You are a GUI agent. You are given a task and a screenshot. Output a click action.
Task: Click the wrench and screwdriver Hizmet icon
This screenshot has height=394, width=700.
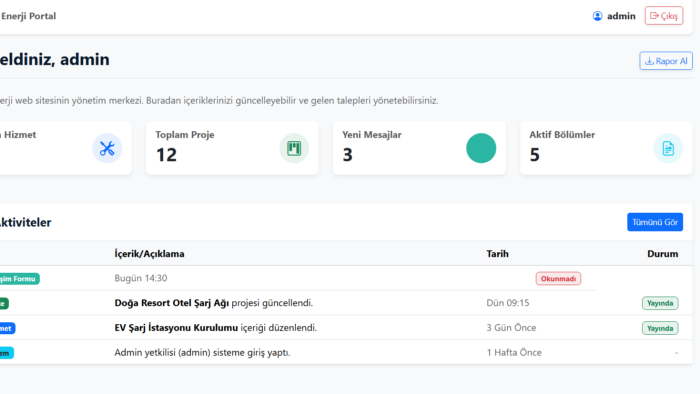[x=107, y=148]
